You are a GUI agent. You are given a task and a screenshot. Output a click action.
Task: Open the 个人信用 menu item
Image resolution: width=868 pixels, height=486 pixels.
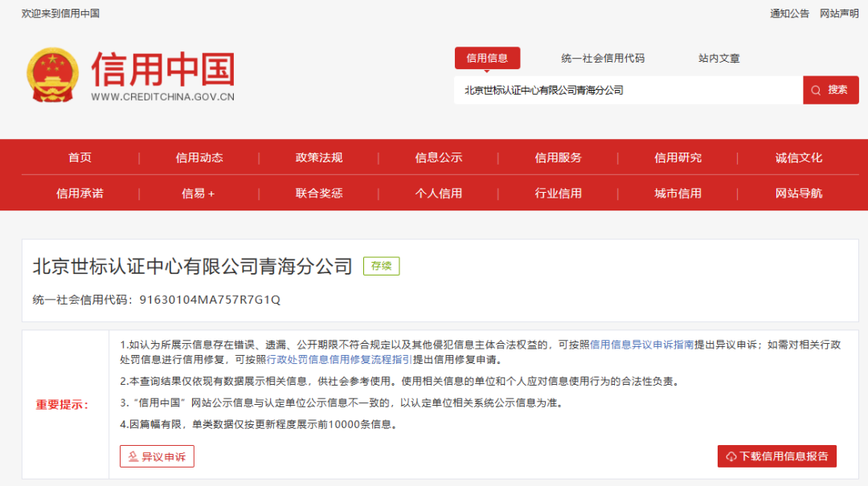[438, 193]
